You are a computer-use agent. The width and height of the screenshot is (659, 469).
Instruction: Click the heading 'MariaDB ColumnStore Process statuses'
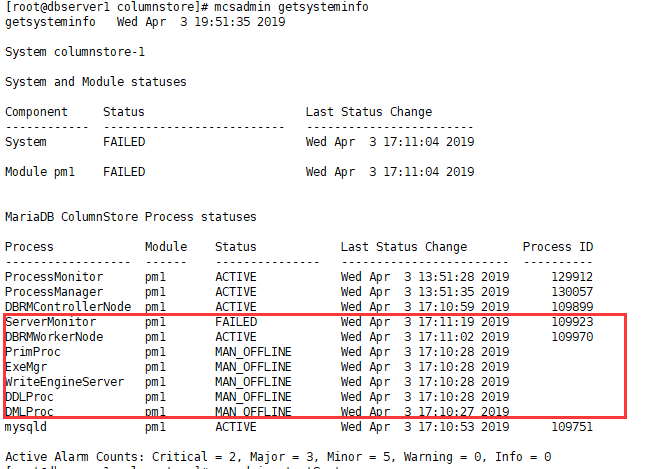[131, 217]
